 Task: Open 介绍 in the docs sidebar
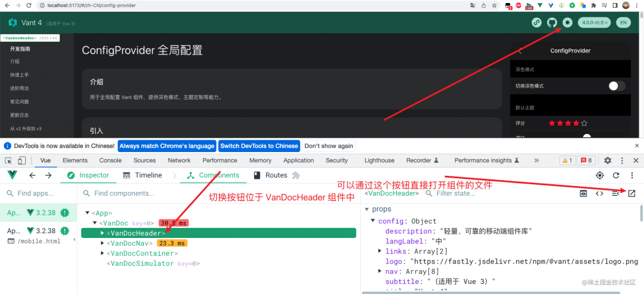click(15, 61)
